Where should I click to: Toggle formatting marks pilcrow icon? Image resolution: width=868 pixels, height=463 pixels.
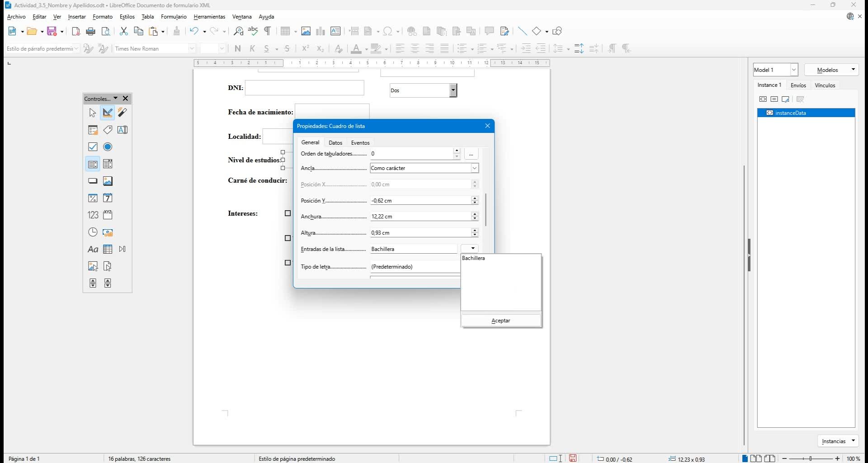[x=268, y=31]
